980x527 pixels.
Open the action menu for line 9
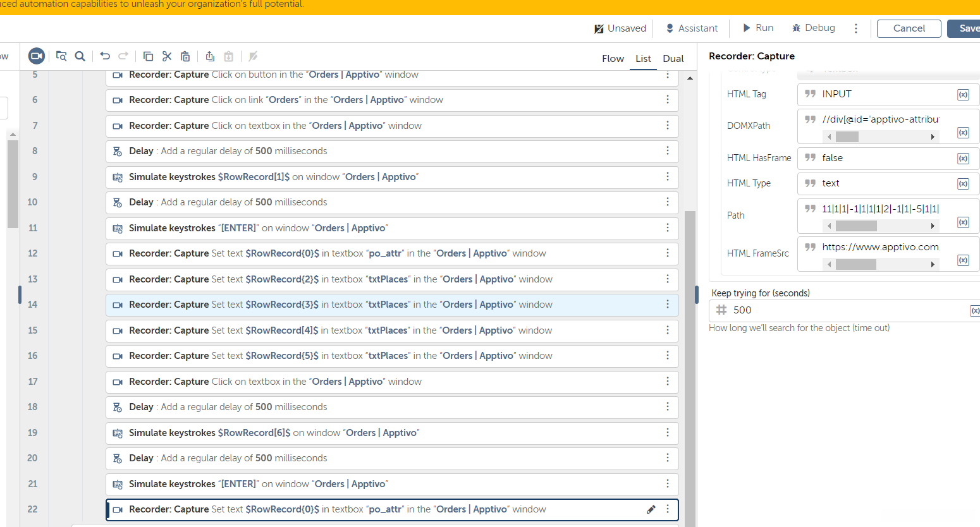[668, 177]
